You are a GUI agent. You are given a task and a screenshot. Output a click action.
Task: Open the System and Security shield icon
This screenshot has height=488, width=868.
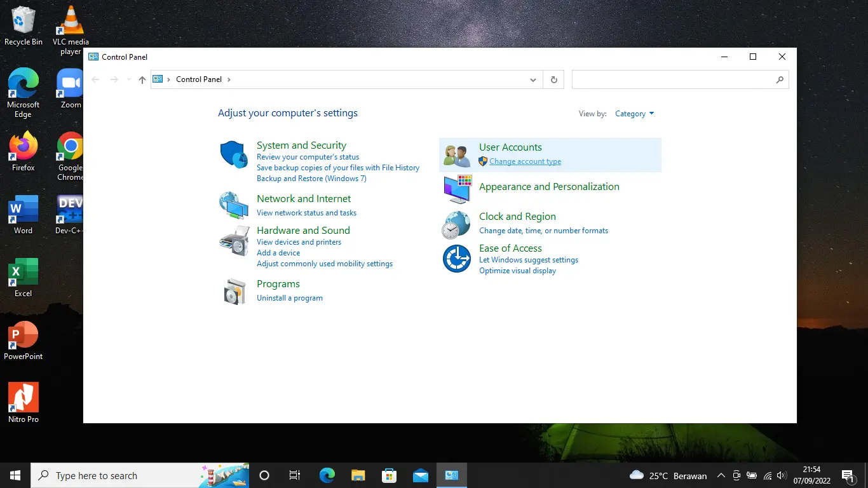click(x=233, y=155)
